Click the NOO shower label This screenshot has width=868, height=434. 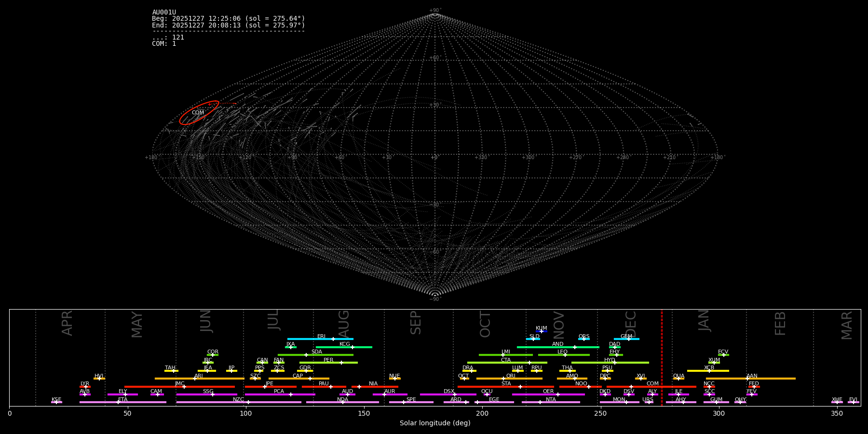click(x=581, y=384)
